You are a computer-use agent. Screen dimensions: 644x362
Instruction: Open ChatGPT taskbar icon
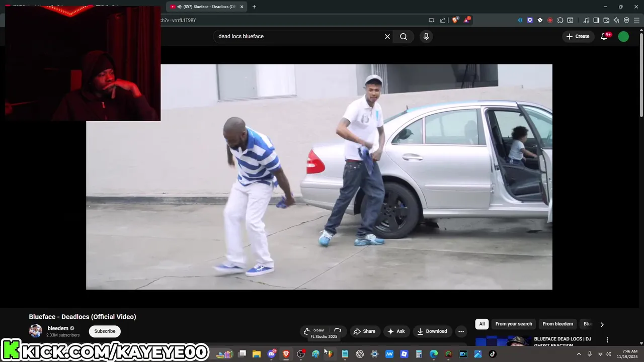tap(360, 354)
